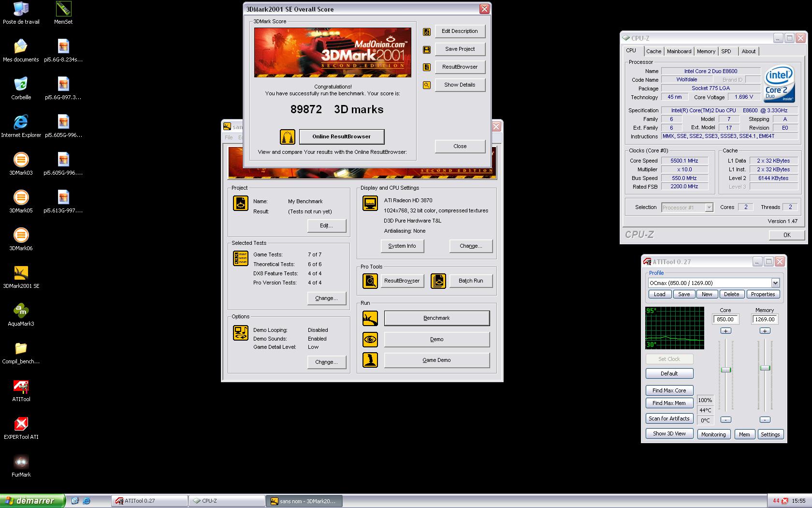Open pi5.6G-8.234s screenshot file
The height and width of the screenshot is (508, 812).
pos(63,51)
